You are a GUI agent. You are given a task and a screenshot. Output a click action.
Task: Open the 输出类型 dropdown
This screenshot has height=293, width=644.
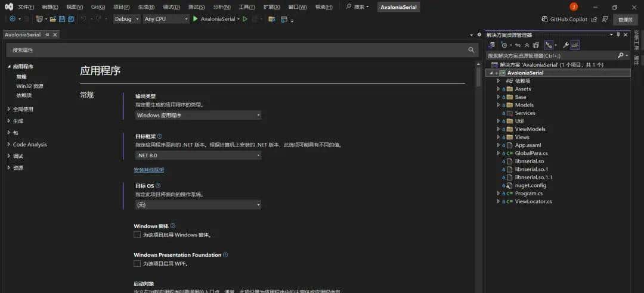point(198,116)
